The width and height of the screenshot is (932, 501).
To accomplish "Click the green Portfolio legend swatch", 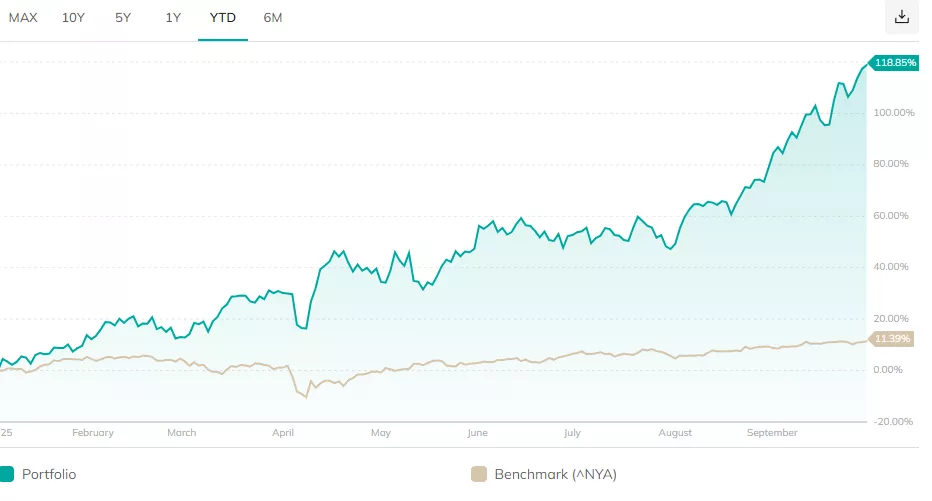I will 7,474.
